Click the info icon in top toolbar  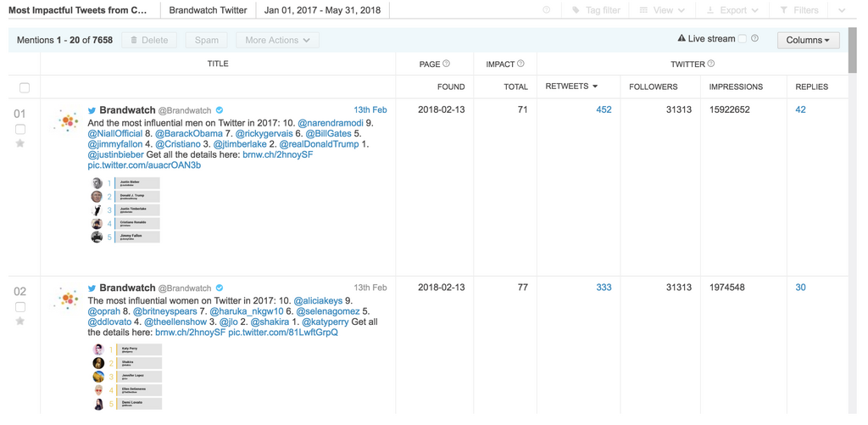coord(547,10)
